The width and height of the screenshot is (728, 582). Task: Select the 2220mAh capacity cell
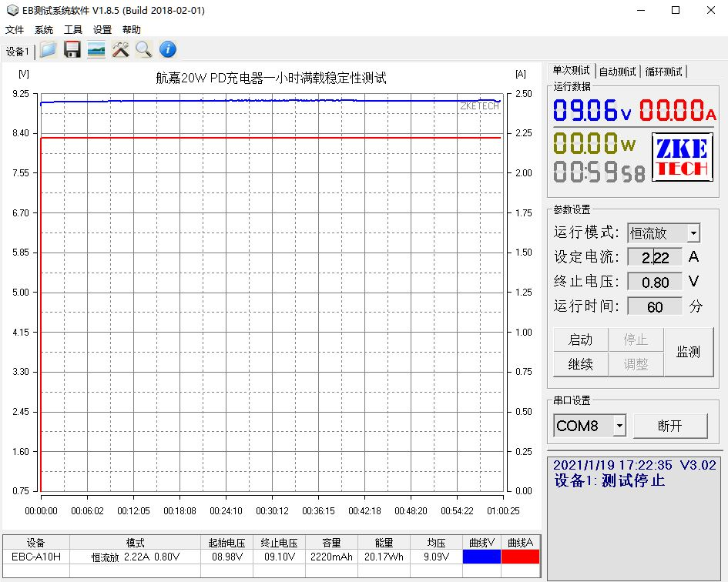(x=331, y=557)
